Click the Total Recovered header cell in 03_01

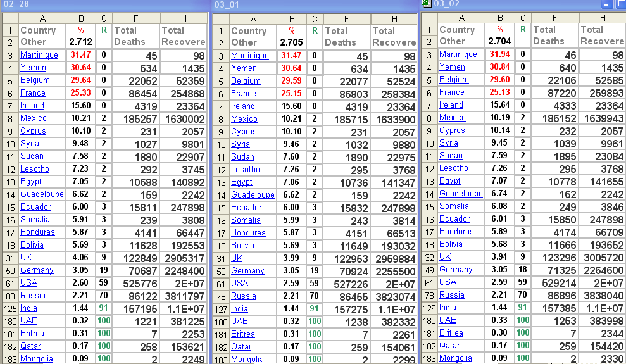394,37
